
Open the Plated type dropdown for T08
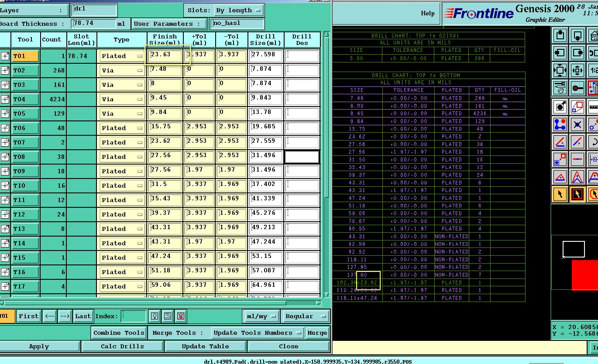point(122,157)
